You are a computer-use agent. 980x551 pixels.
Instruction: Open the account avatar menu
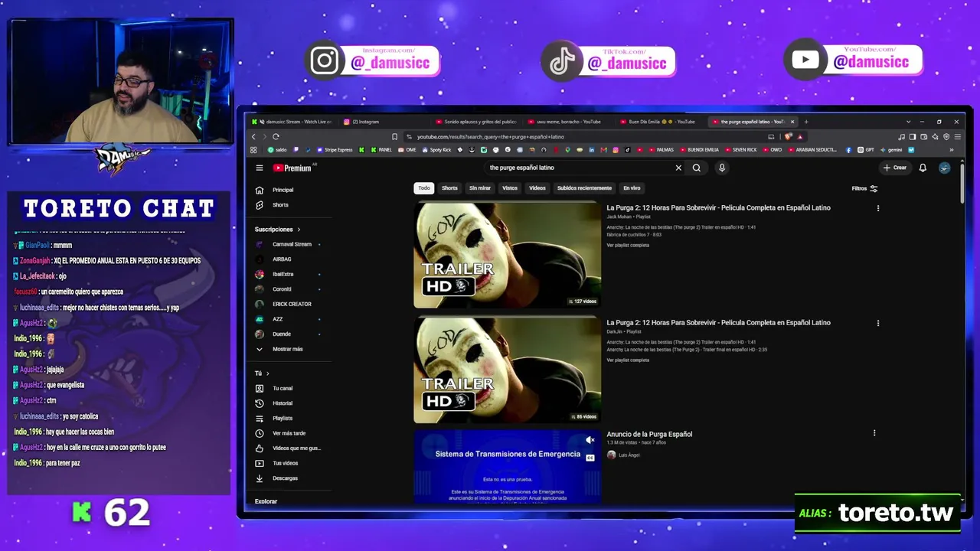[x=944, y=168]
